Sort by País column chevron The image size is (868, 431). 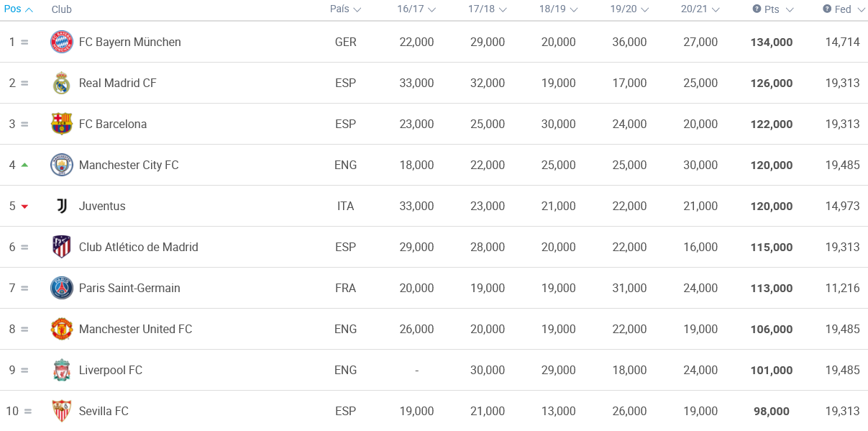357,9
